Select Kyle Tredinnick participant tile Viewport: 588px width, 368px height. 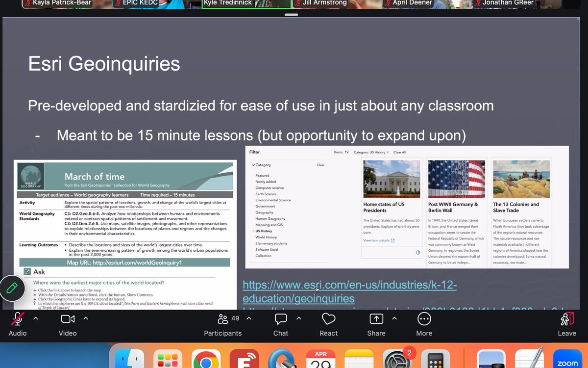(x=245, y=4)
